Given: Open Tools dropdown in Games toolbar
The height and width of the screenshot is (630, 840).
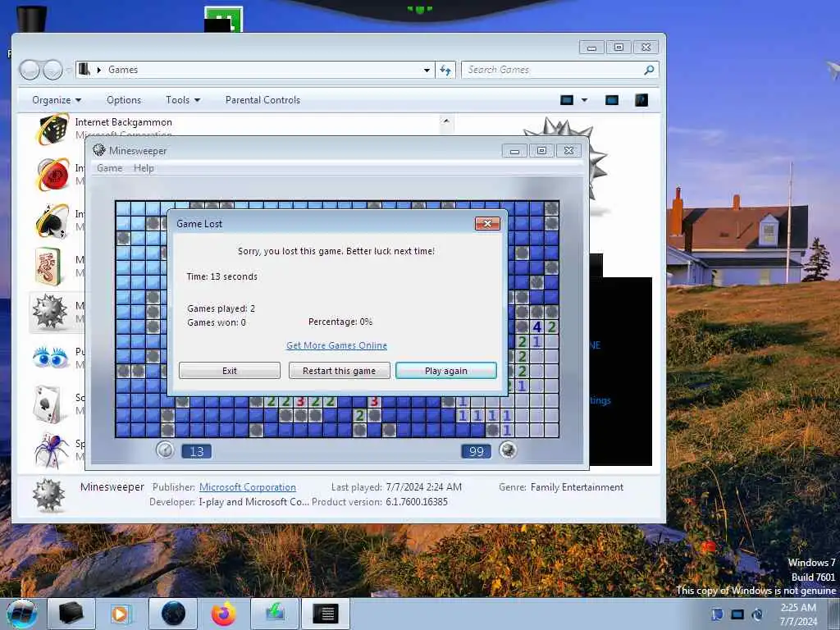Looking at the screenshot, I should point(183,100).
